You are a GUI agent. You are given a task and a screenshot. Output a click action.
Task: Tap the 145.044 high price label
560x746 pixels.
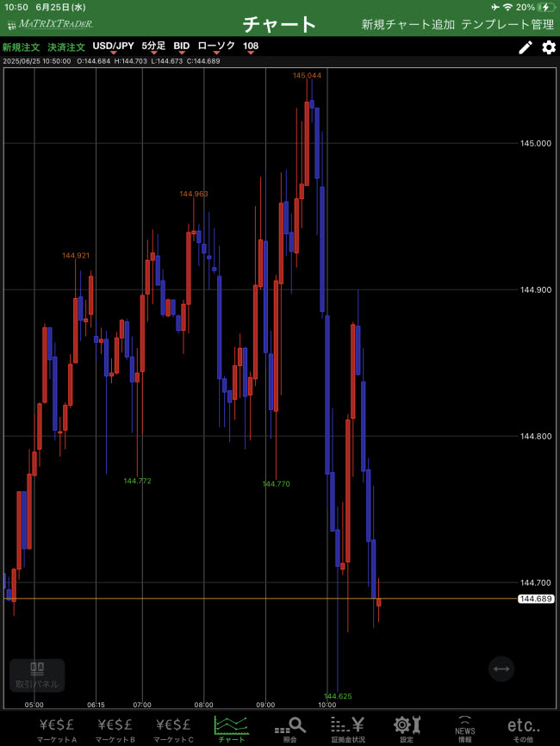click(x=307, y=76)
